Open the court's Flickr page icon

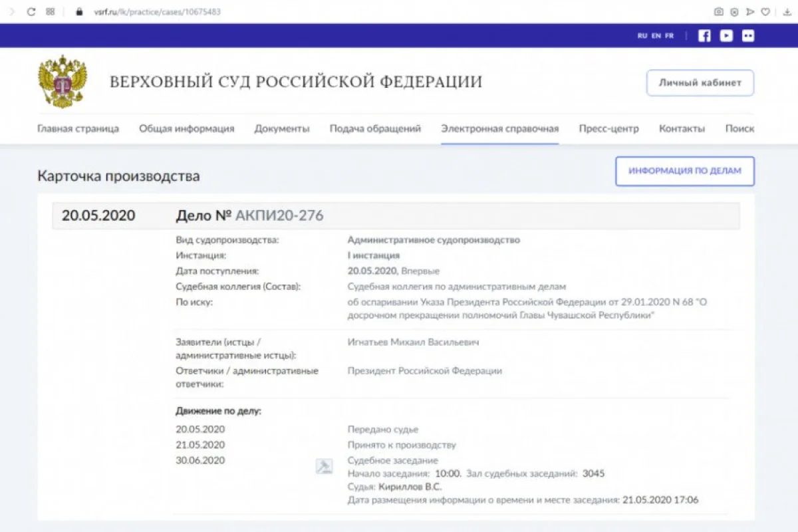click(x=748, y=36)
